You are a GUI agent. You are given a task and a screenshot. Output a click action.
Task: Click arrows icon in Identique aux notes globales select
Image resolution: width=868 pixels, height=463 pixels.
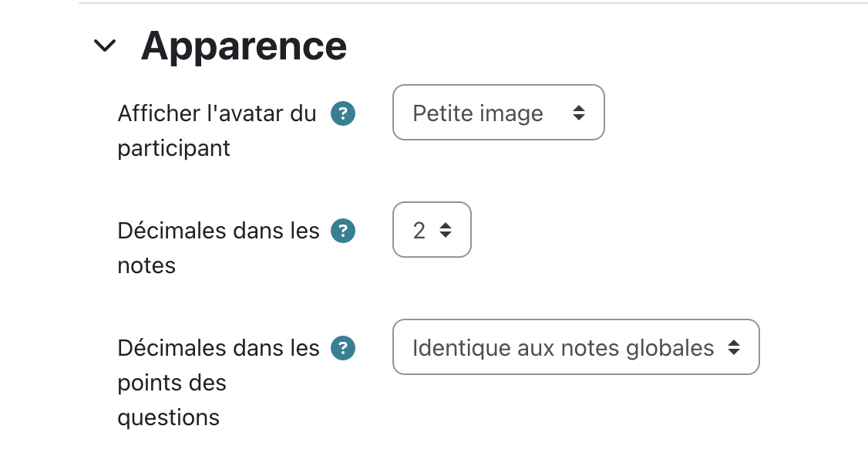pyautogui.click(x=733, y=348)
